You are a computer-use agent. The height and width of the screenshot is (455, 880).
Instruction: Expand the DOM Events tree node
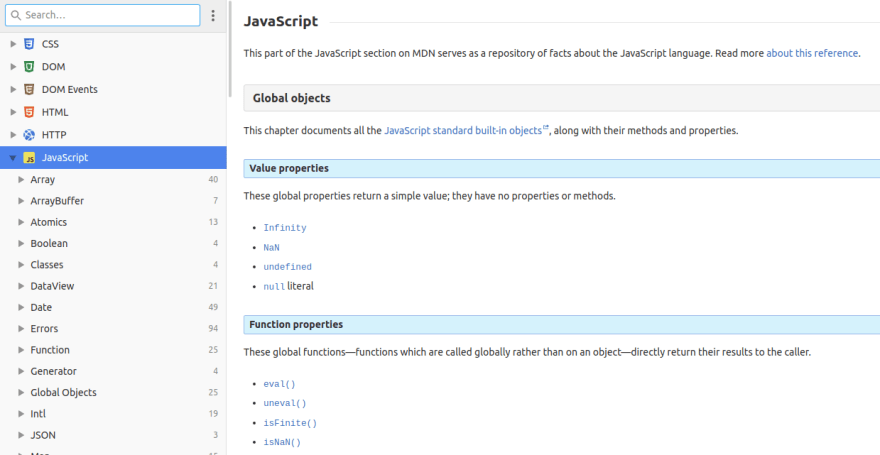pos(13,89)
